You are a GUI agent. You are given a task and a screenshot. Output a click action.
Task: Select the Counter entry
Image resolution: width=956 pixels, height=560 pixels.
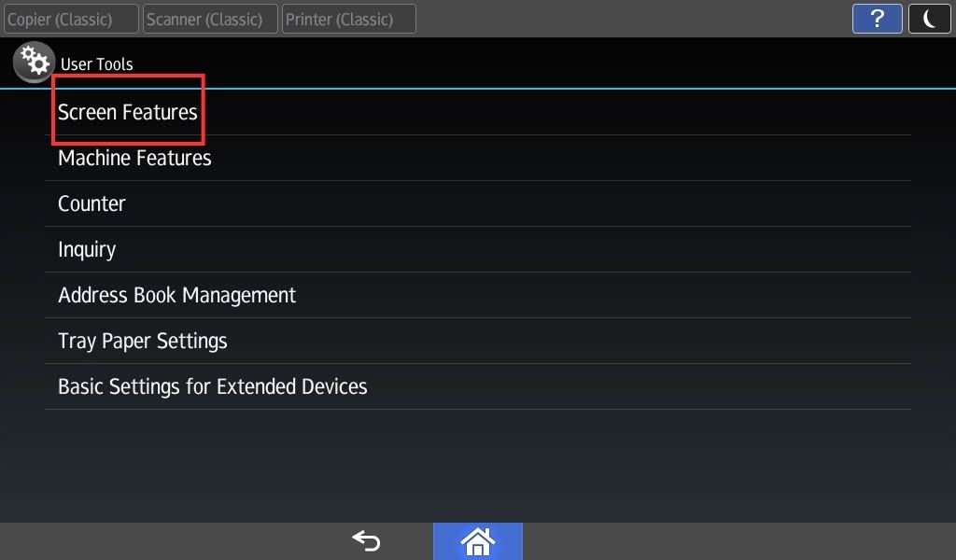pyautogui.click(x=478, y=203)
